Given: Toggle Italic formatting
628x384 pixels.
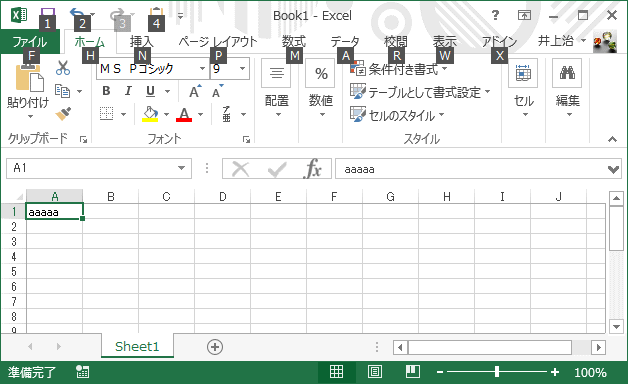Looking at the screenshot, I should [128, 91].
